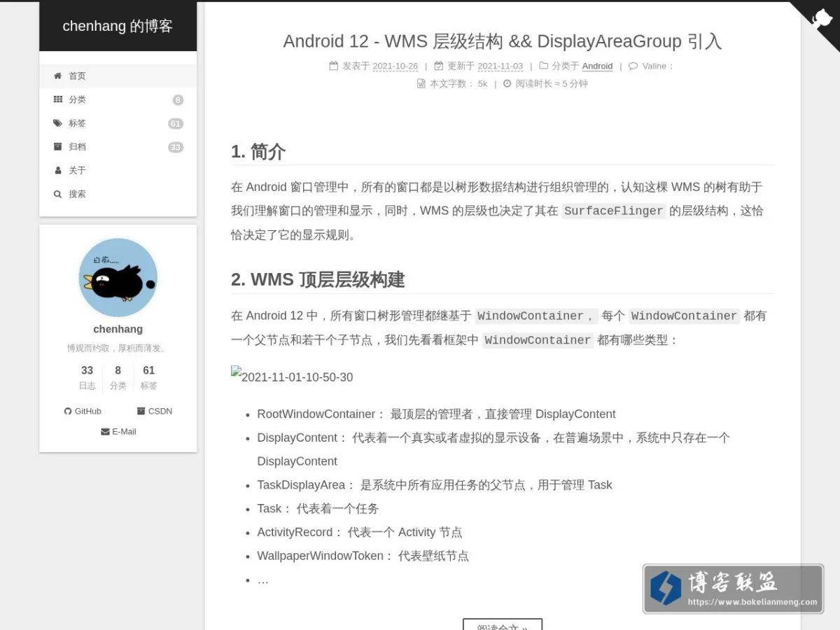Click the badge 33 next to 归档
The height and width of the screenshot is (630, 840).
pyautogui.click(x=176, y=147)
